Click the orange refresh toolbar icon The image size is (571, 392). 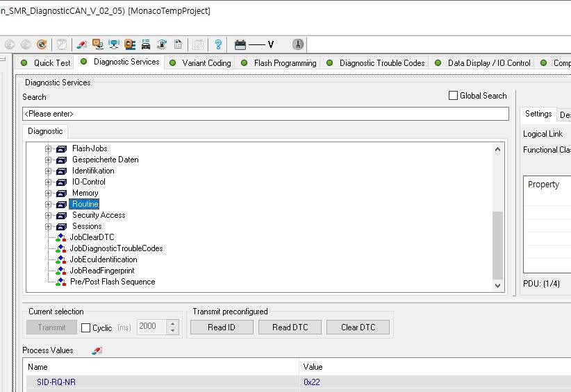[42, 44]
